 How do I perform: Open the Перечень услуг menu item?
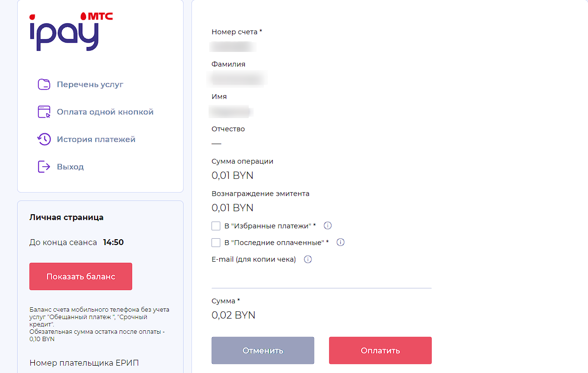[x=90, y=84]
